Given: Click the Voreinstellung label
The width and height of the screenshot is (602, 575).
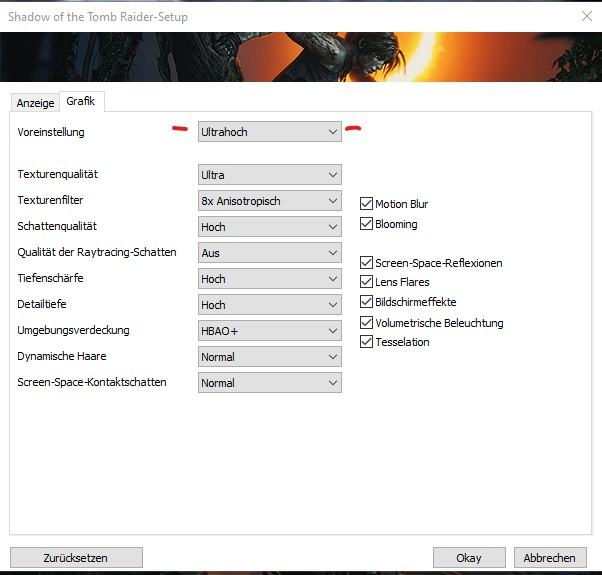Looking at the screenshot, I should click(x=51, y=132).
